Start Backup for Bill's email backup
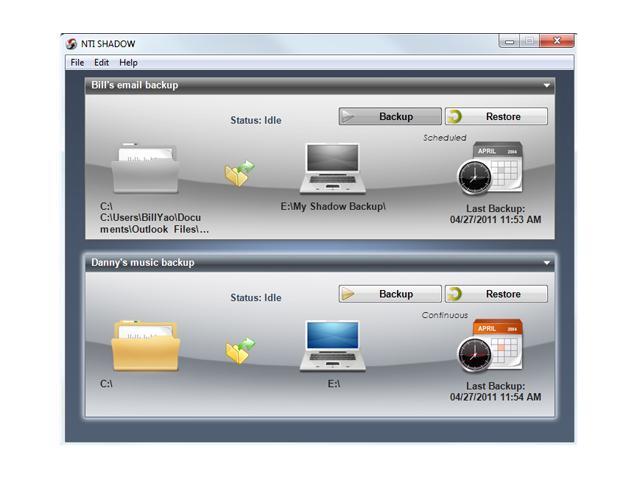Image resolution: width=640 pixels, height=480 pixels. pos(390,117)
